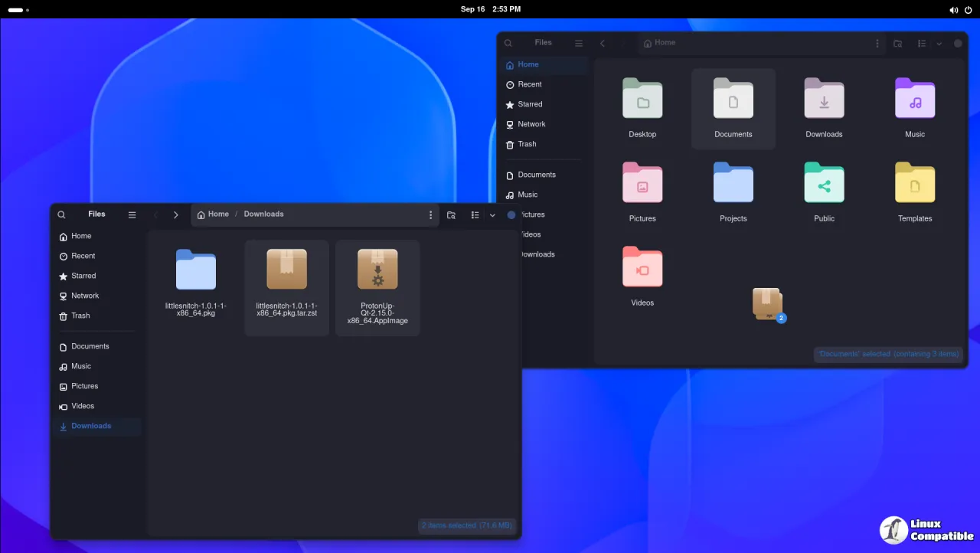Go forward in the Downloads window
The width and height of the screenshot is (980, 553).
coord(176,215)
